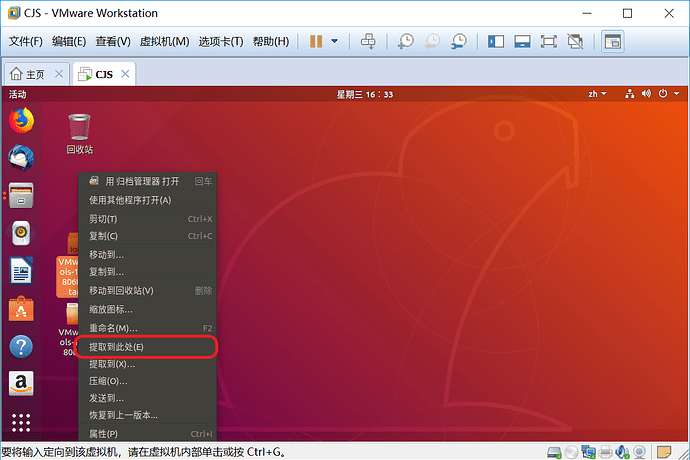Open the zh input source dropdown

597,94
